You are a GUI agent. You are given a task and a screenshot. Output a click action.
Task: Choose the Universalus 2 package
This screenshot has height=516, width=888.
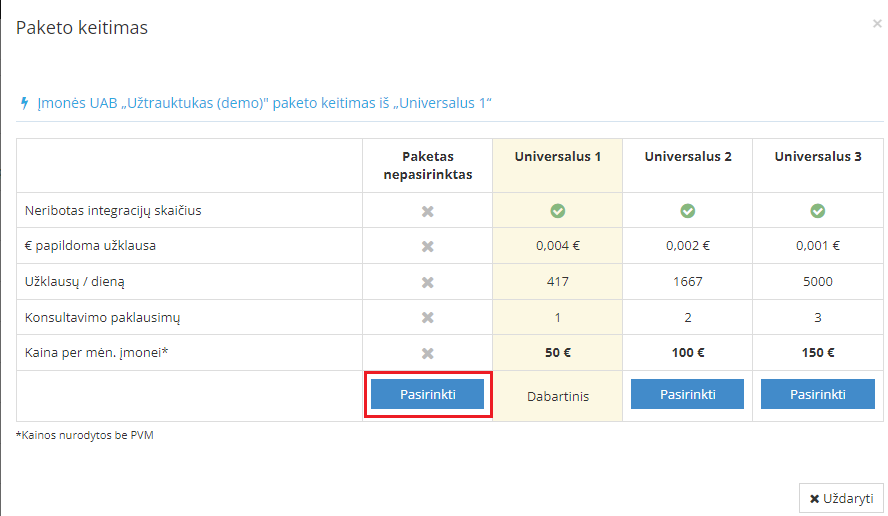[x=687, y=394]
